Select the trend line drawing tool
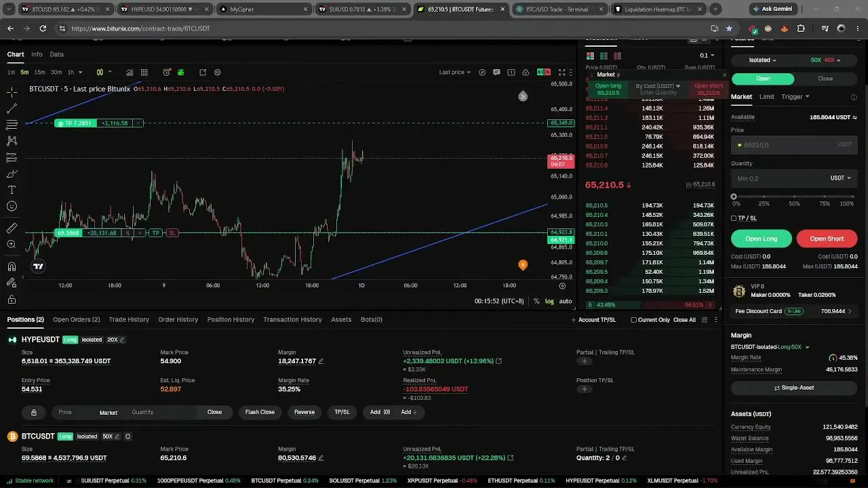Viewport: 868px width, 488px height. (12, 108)
